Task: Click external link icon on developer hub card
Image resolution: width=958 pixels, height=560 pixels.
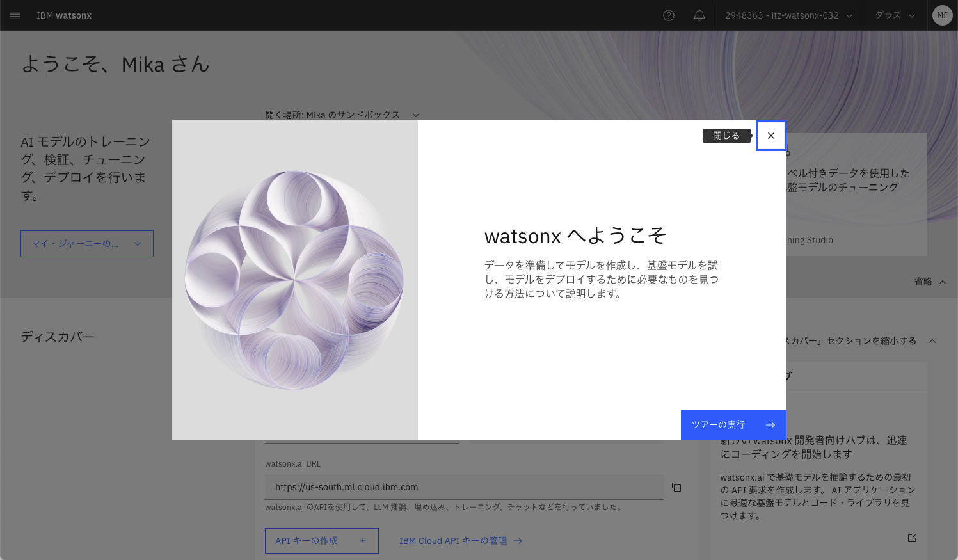Action: [x=912, y=538]
